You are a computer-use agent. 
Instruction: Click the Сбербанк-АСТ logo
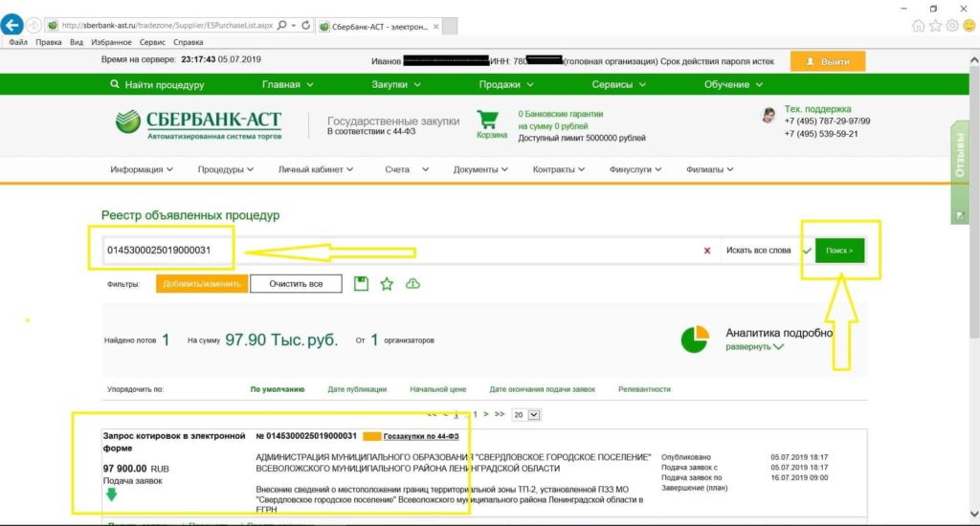click(198, 123)
